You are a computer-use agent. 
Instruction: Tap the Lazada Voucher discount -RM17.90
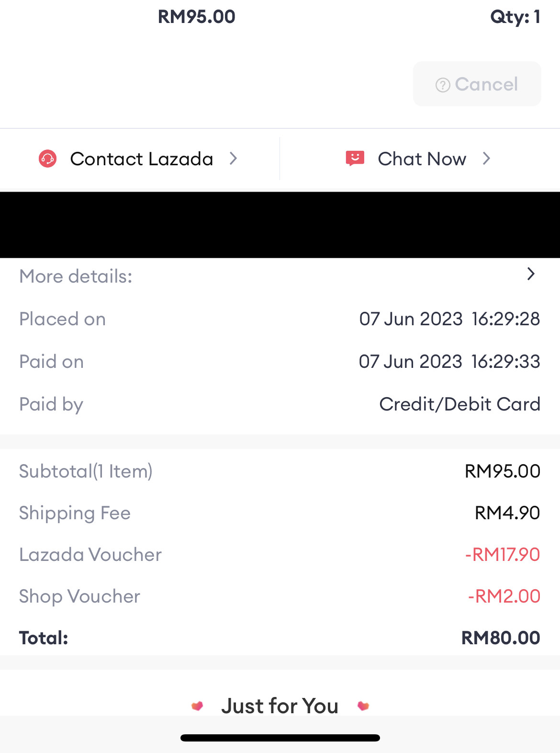[503, 555]
